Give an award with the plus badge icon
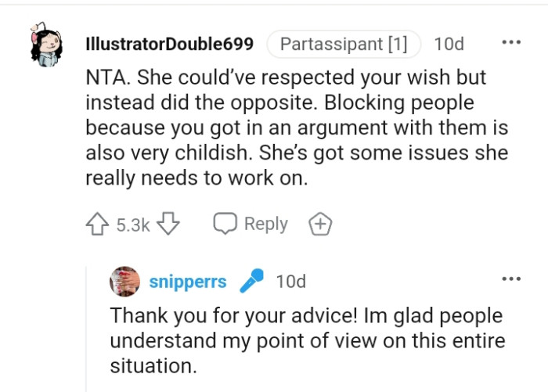 tap(320, 225)
